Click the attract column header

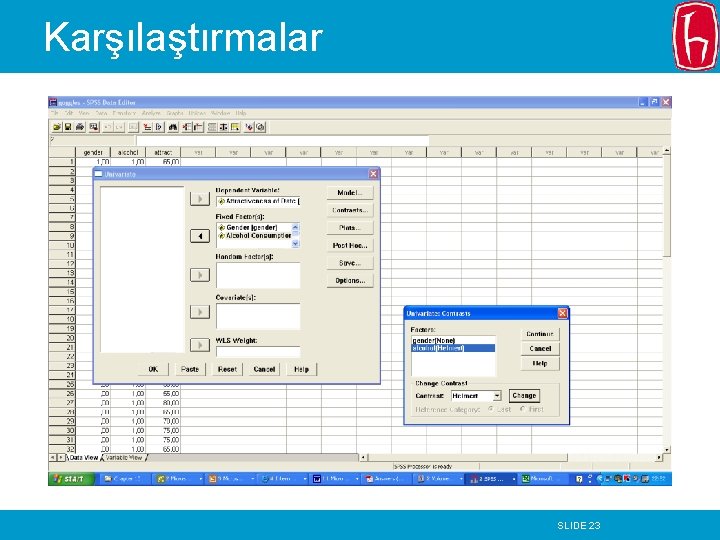(x=163, y=152)
